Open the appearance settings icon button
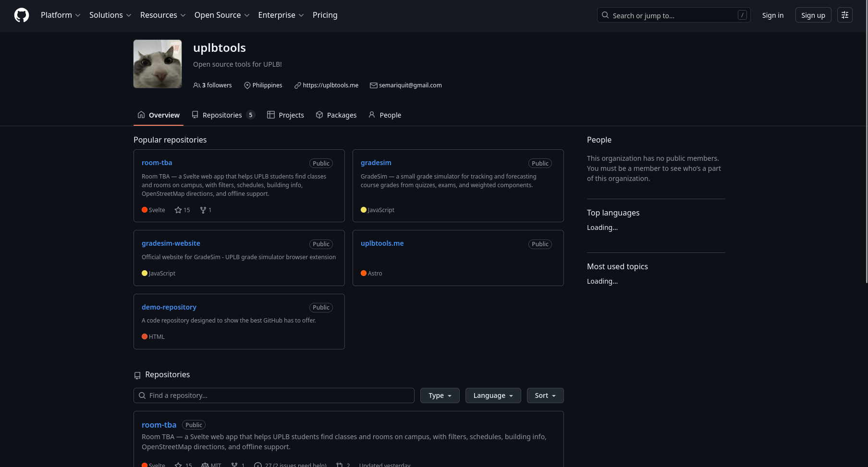868x467 pixels. tap(845, 15)
